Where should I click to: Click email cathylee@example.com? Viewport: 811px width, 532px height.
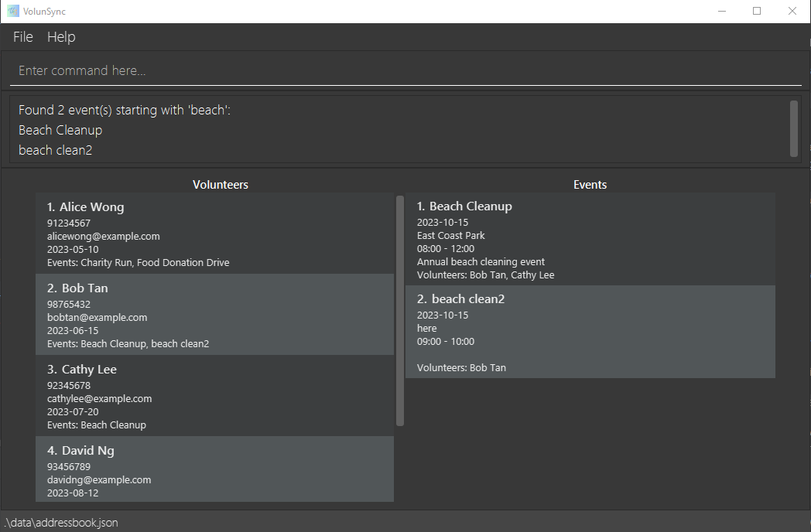(x=99, y=398)
